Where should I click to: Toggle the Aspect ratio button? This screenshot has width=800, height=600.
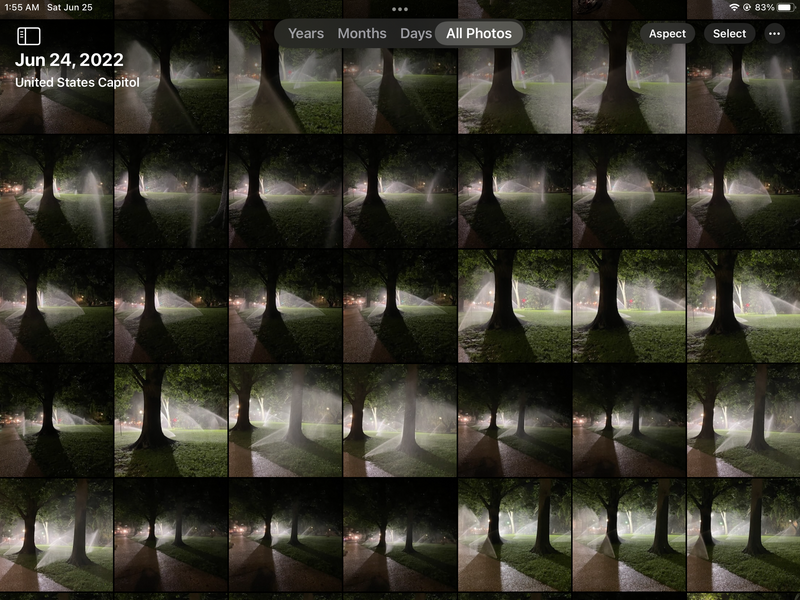(x=667, y=34)
